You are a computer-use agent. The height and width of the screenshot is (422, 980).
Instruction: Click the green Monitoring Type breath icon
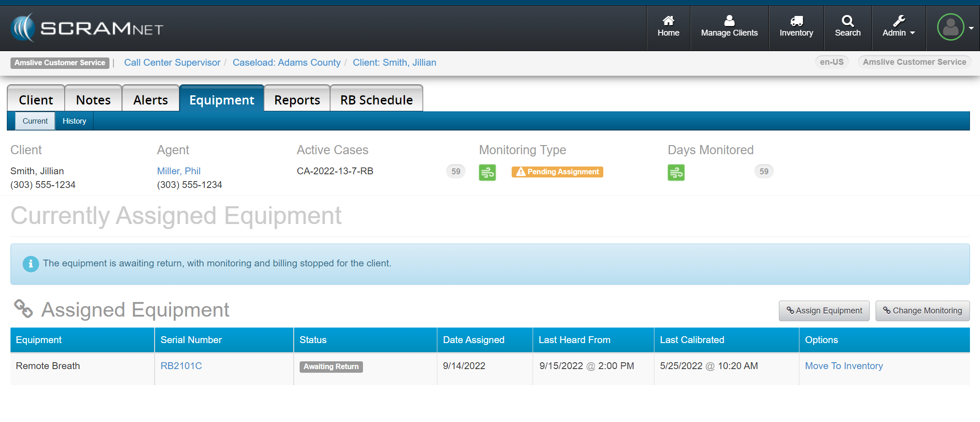tap(487, 172)
